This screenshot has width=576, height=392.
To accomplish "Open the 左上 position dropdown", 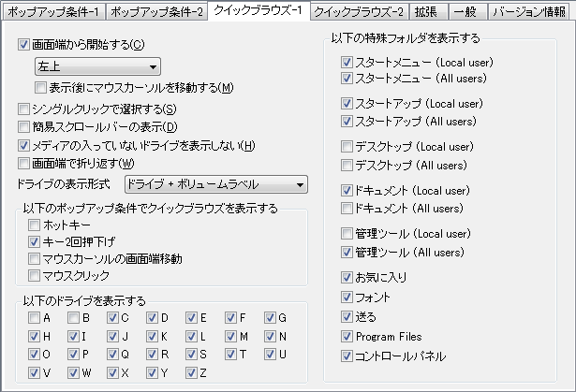I will click(x=97, y=66).
